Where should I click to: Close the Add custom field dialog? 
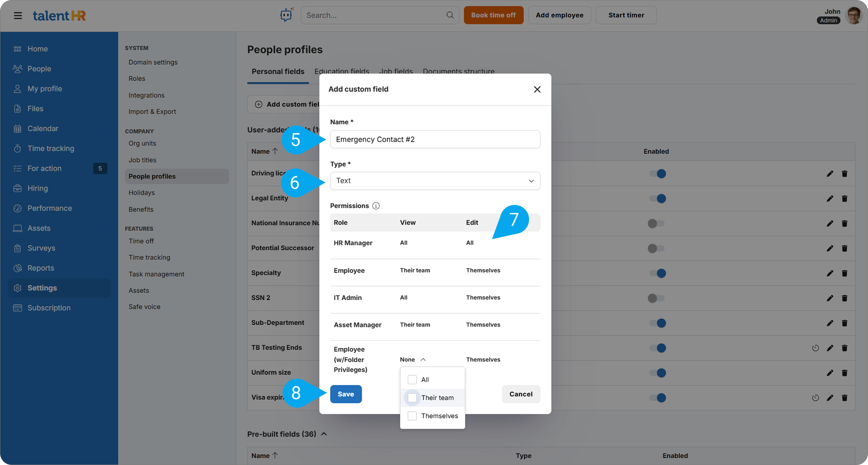click(537, 89)
